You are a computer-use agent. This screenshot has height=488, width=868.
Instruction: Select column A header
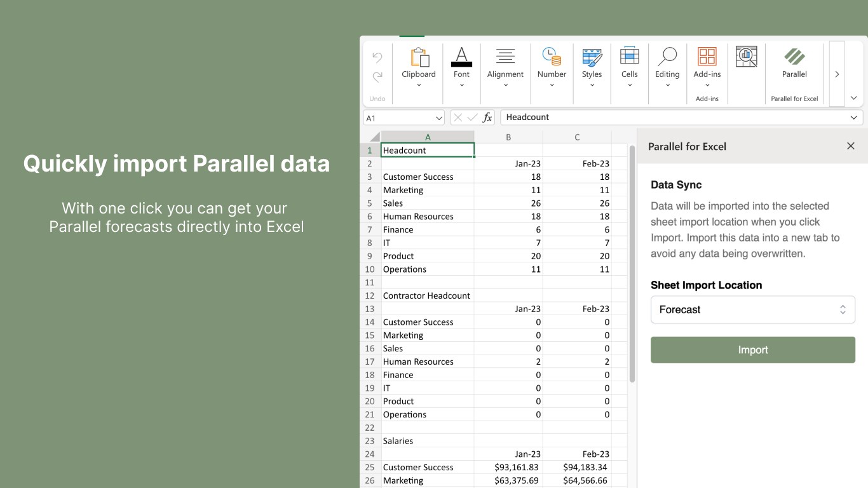tap(428, 137)
